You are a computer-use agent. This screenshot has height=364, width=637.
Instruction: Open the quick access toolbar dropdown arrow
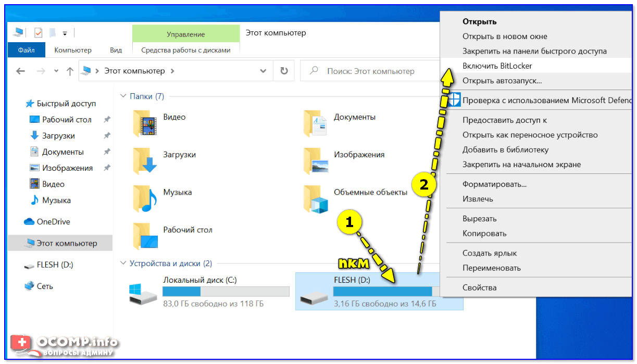(65, 33)
